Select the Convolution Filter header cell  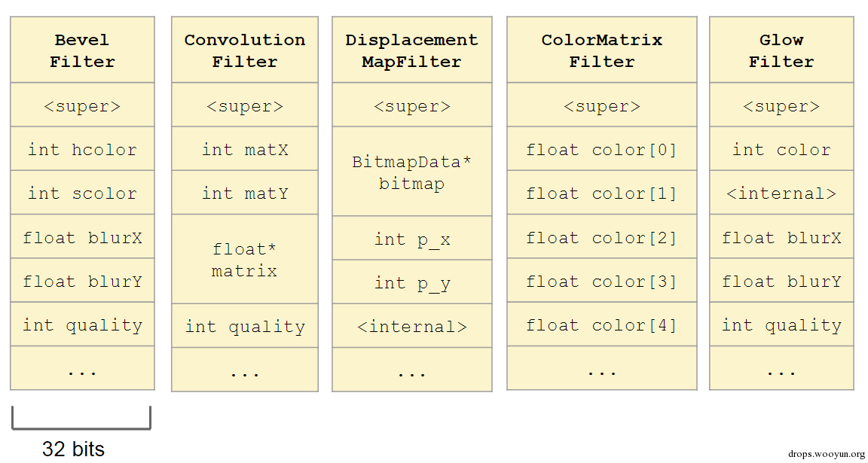click(245, 50)
